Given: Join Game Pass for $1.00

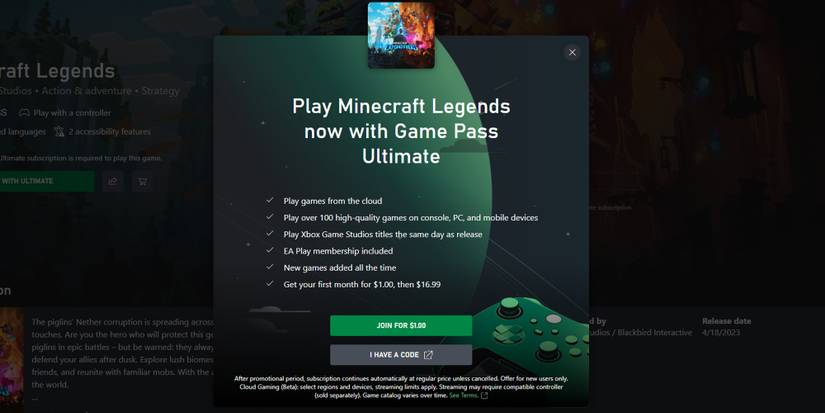Looking at the screenshot, I should [401, 326].
